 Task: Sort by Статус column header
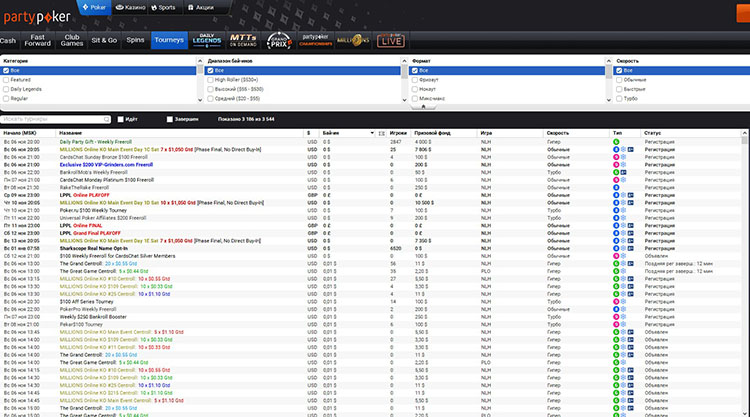(x=691, y=133)
